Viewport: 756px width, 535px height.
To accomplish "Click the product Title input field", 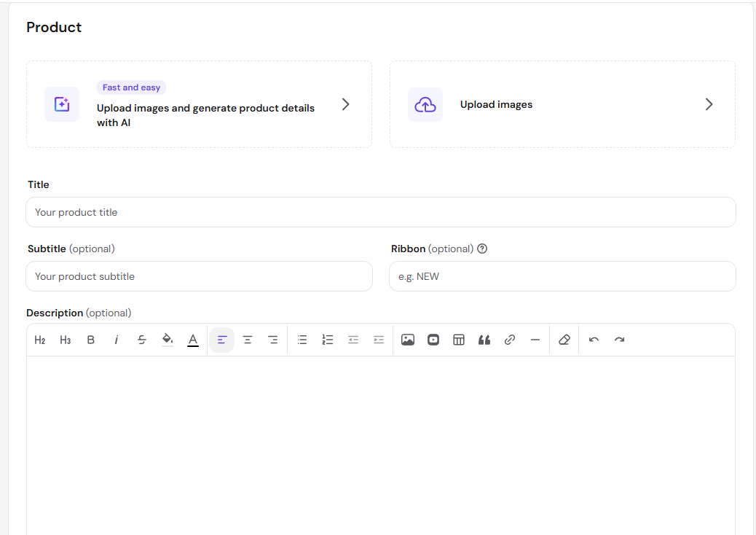I will (x=381, y=212).
